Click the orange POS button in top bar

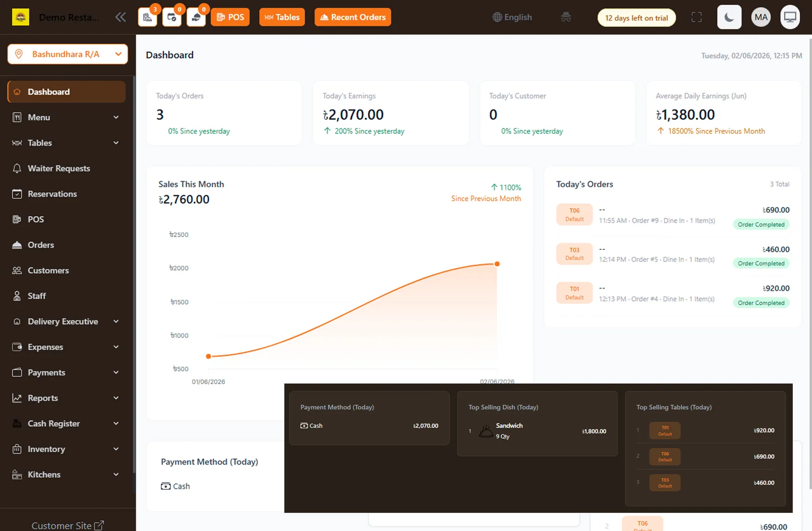pos(230,17)
